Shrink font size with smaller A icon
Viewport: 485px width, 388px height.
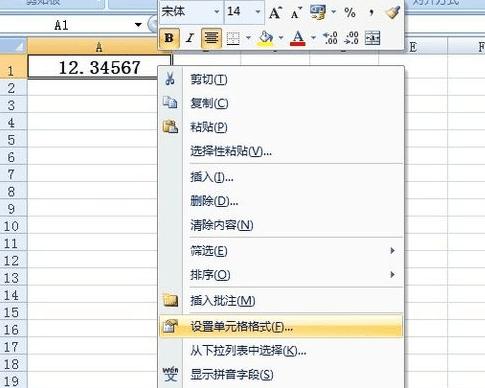(296, 13)
